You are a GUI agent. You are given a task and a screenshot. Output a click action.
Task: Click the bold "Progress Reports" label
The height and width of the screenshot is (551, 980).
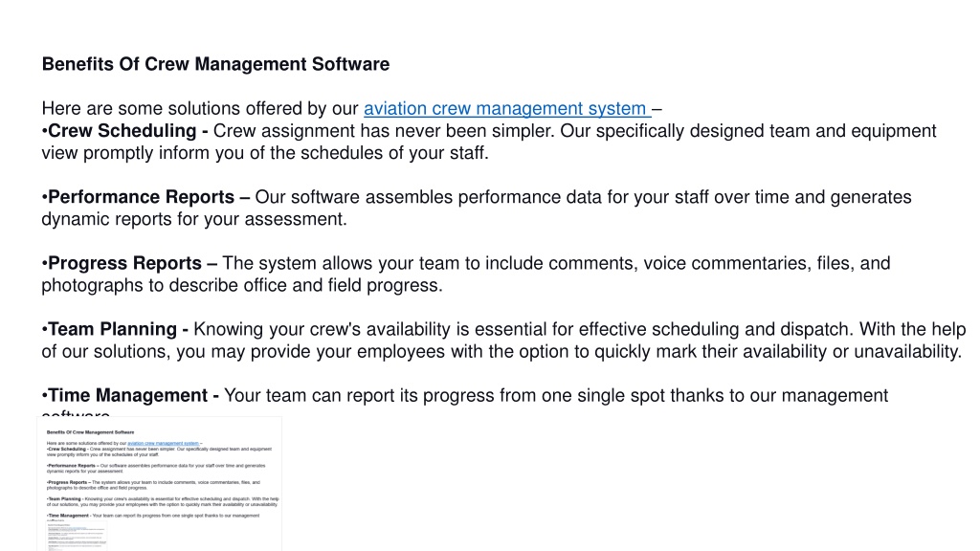tap(125, 263)
